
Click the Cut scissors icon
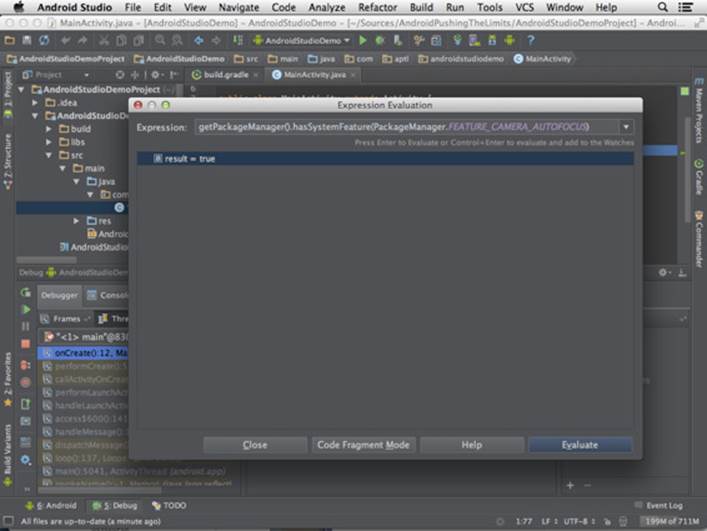(104, 41)
